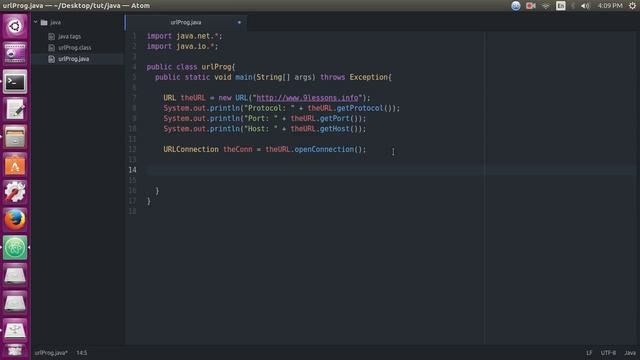
Task: Click the 4:09 PM clock
Action: pyautogui.click(x=610, y=6)
